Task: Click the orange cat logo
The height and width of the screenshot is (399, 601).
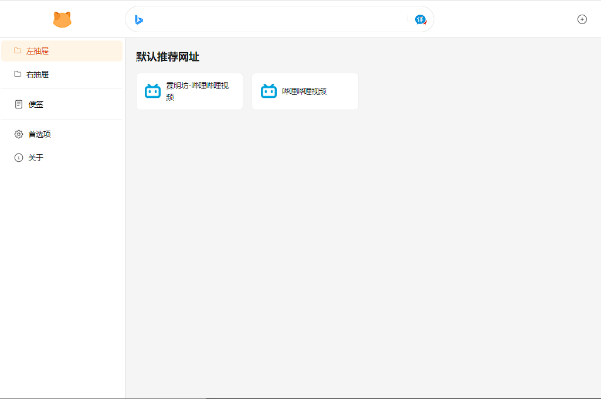Action: click(62, 20)
